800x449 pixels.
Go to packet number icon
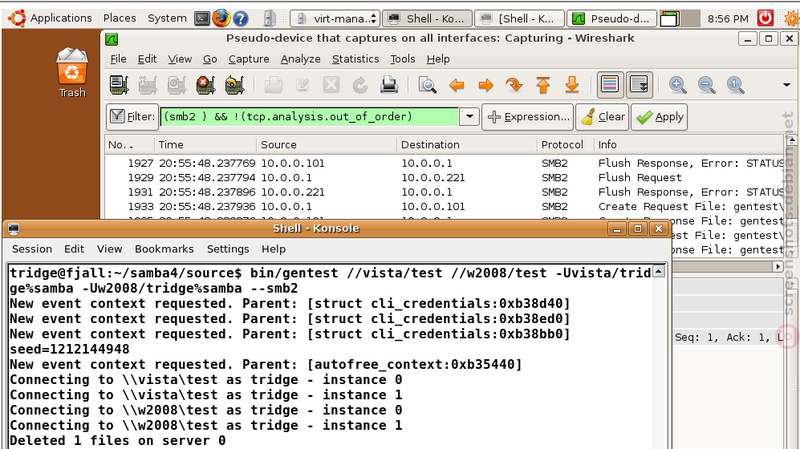click(514, 85)
